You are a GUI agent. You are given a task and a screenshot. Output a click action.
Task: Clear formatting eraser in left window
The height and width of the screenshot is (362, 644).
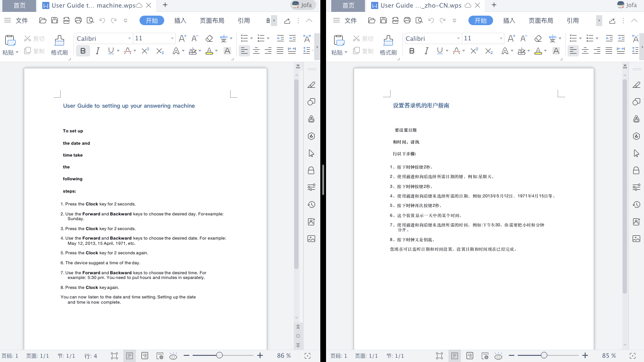(209, 38)
